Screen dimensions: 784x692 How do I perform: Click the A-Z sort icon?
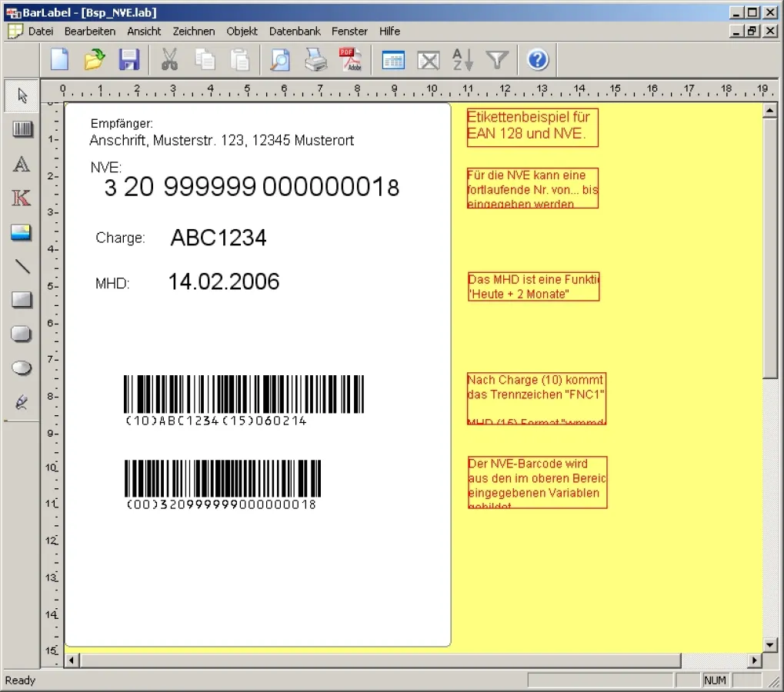[462, 59]
